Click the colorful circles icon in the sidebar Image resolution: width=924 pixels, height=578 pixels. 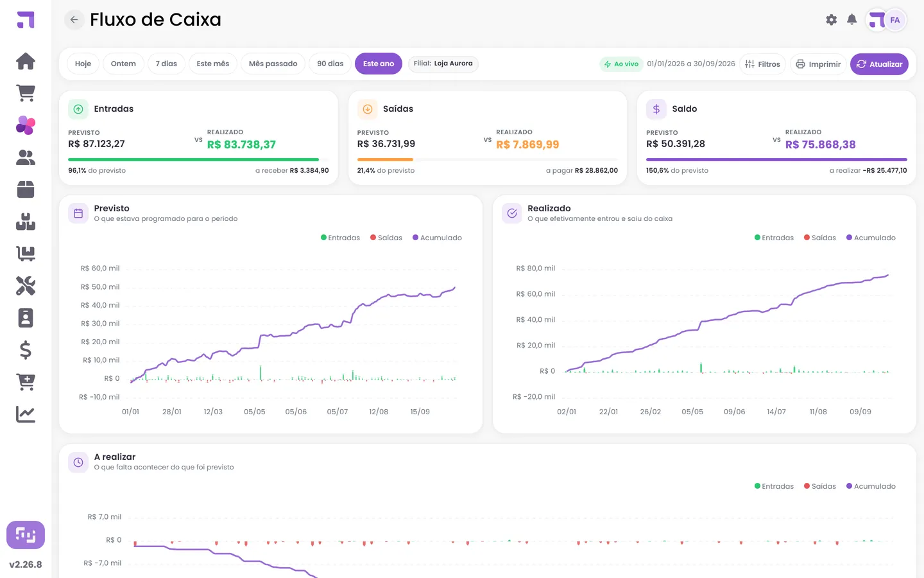[x=26, y=125]
